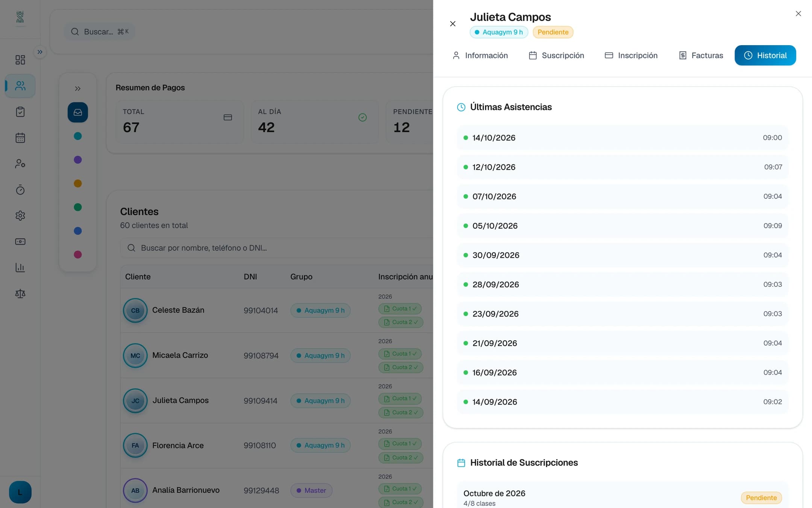Select the purple group color dot
The height and width of the screenshot is (508, 812).
point(78,160)
